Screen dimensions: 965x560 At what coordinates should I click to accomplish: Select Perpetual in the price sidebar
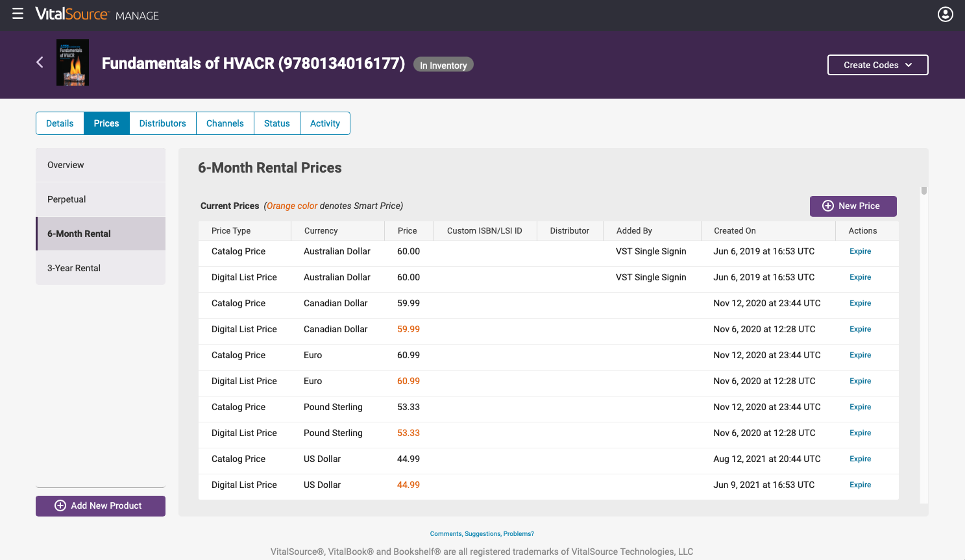coord(101,199)
